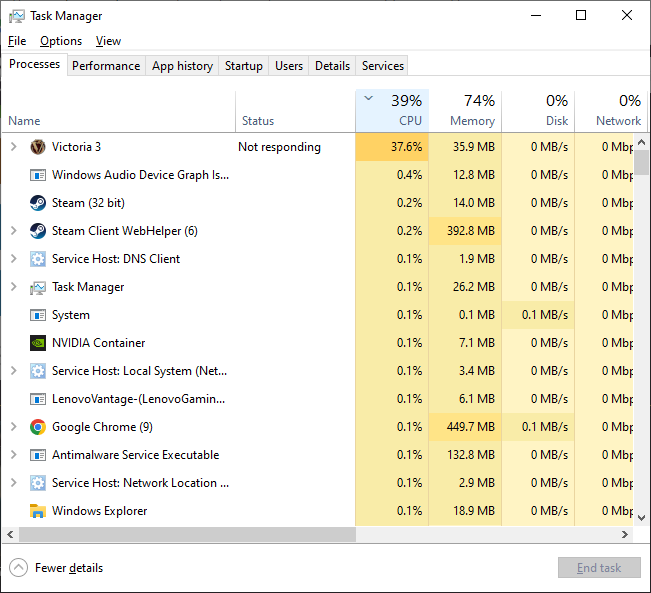The width and height of the screenshot is (651, 593).
Task: Click the 132.8 MB memory value
Action: 471,455
